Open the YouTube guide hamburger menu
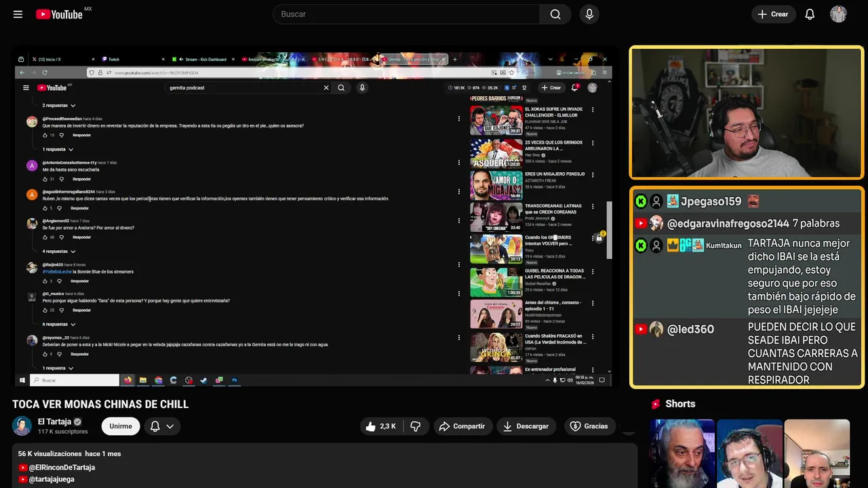Image resolution: width=868 pixels, height=488 pixels. click(x=18, y=14)
